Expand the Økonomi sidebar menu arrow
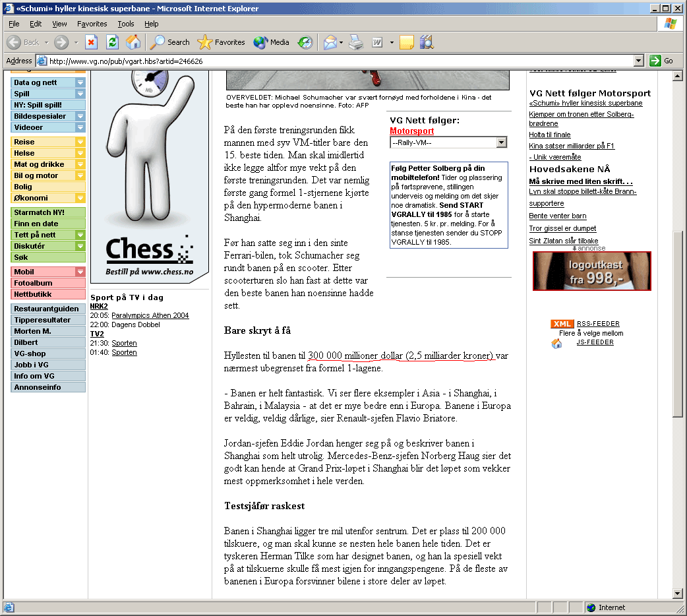This screenshot has height=616, width=687. tap(80, 198)
